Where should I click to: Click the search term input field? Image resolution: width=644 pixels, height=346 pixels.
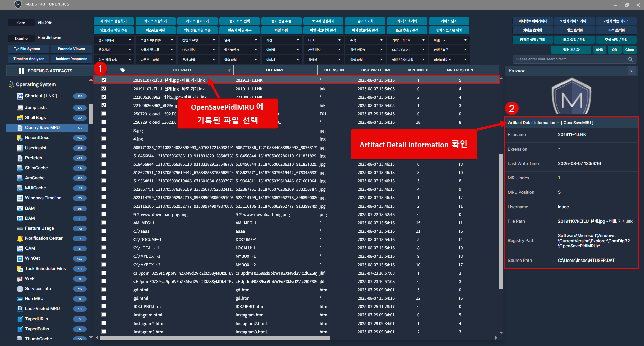coord(570,59)
